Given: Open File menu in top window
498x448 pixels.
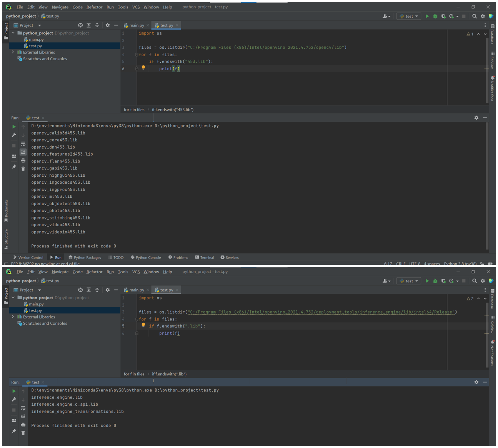Looking at the screenshot, I should 20,7.
